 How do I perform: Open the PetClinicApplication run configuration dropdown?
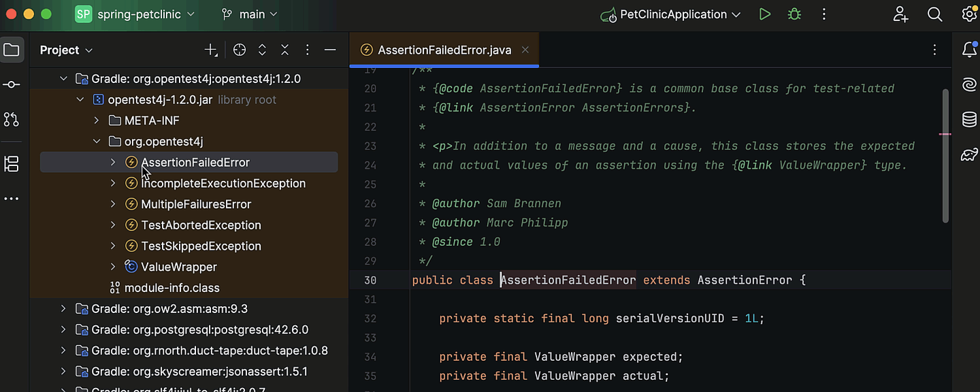point(670,14)
